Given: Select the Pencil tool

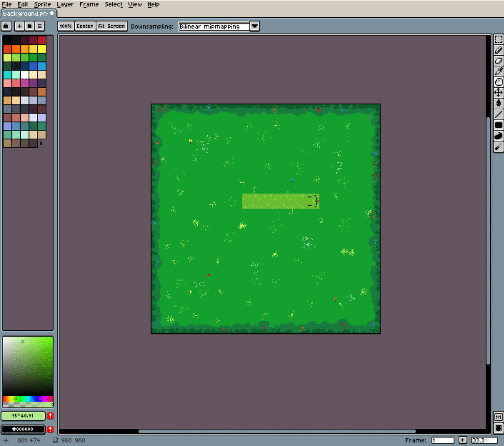Looking at the screenshot, I should (498, 50).
